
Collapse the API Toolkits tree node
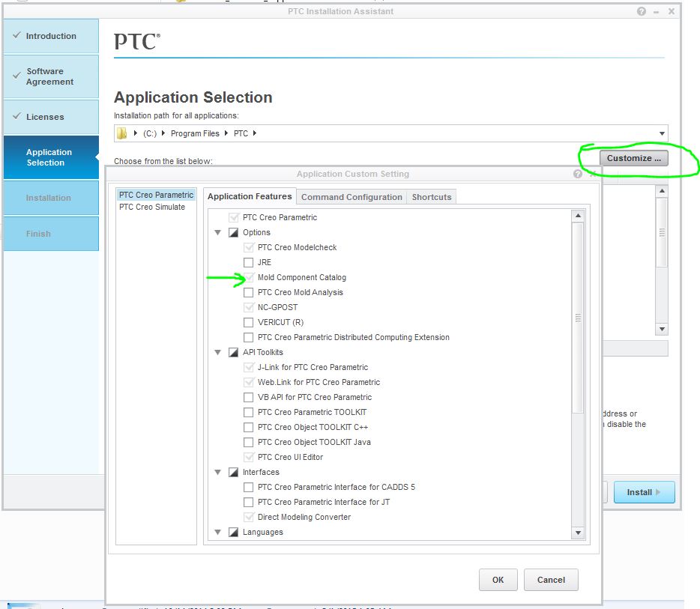[x=218, y=353]
